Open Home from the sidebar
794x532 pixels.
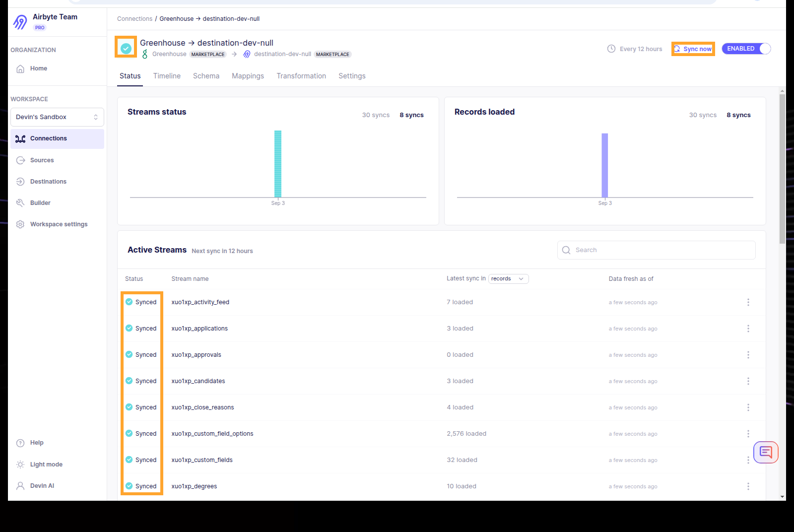(x=57, y=68)
